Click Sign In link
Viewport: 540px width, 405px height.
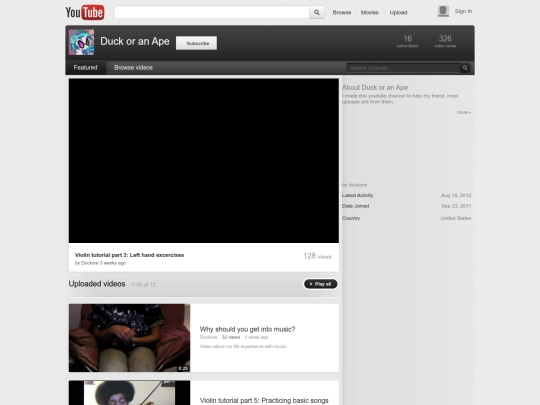click(463, 11)
